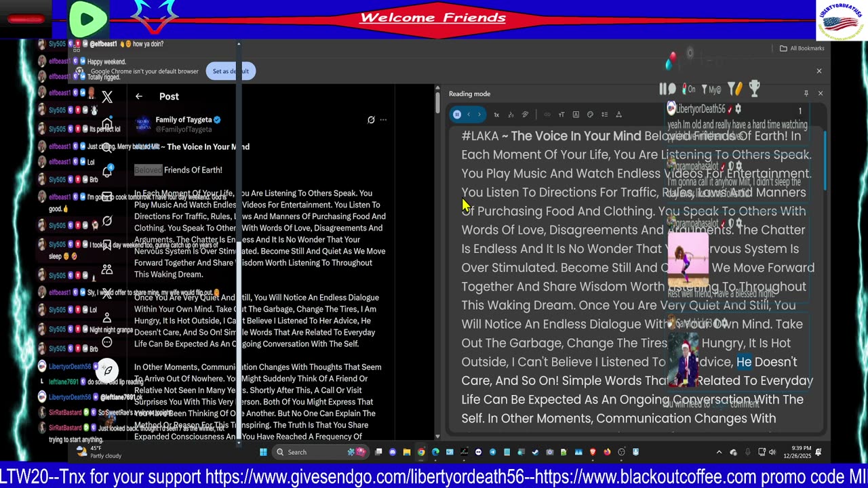Click the #LAKA text in reading mode
868x488 pixels.
(480, 136)
